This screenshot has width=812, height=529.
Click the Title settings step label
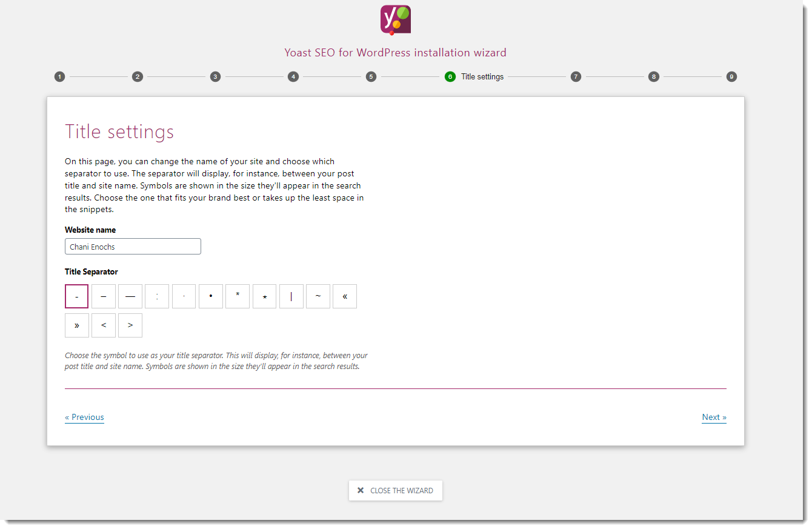point(482,77)
